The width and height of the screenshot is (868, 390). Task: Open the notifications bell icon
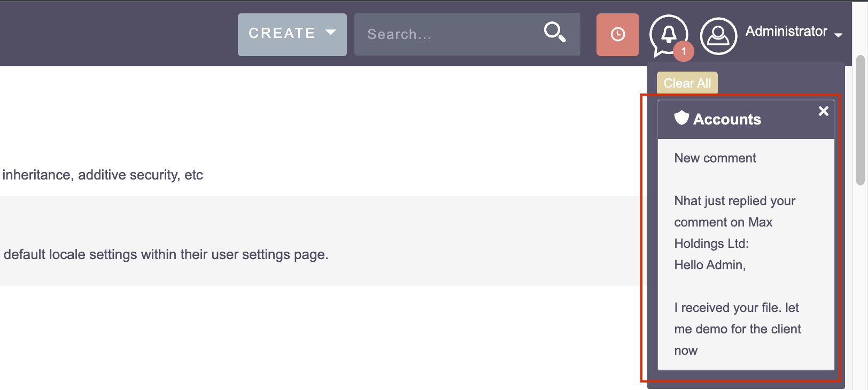pyautogui.click(x=668, y=35)
